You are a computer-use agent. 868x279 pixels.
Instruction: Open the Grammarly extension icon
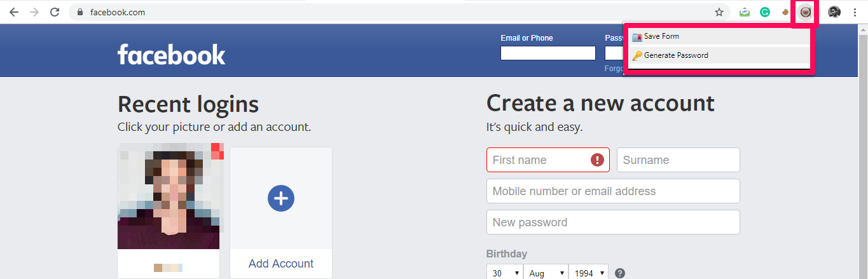(766, 12)
